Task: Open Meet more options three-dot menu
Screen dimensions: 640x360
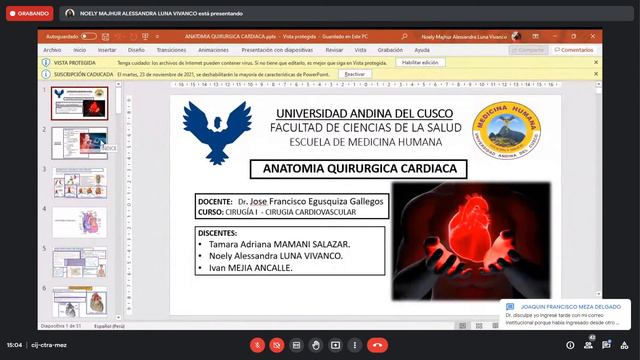Action: pos(355,345)
